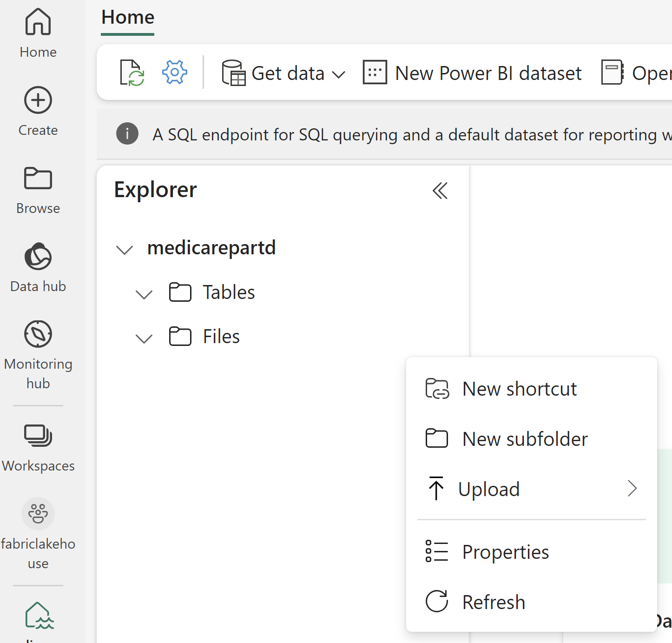672x643 pixels.
Task: Select Upload in the context menu
Action: point(532,489)
